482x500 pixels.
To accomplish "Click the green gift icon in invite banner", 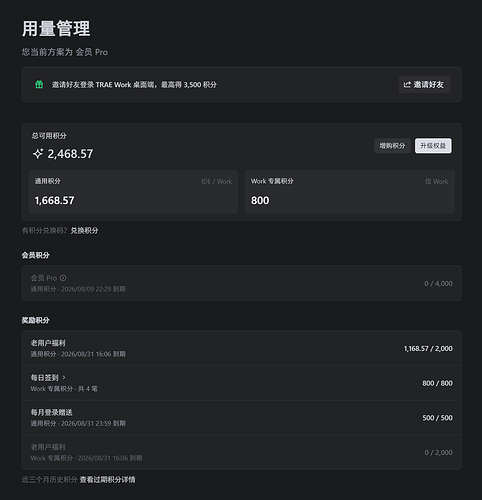I will point(39,84).
